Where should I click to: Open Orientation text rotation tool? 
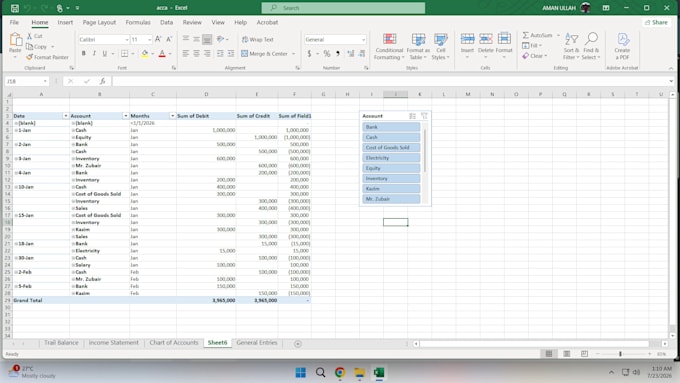click(221, 39)
